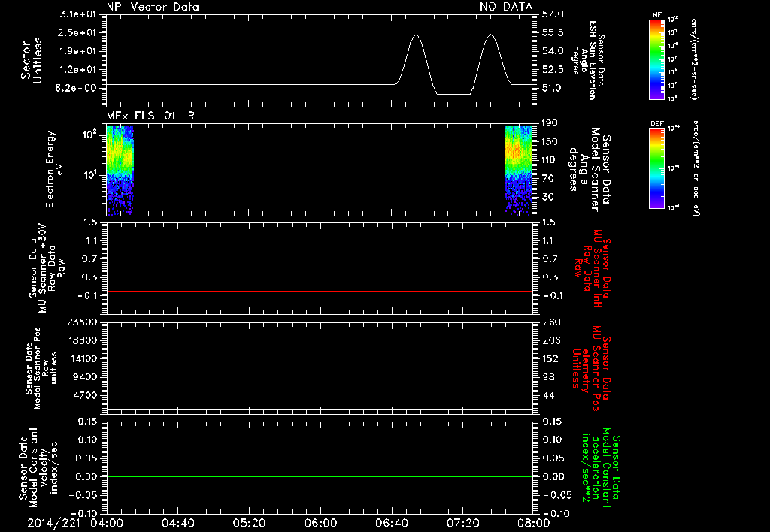Click the 04:40 time tick label
770x532 pixels.
[177, 523]
